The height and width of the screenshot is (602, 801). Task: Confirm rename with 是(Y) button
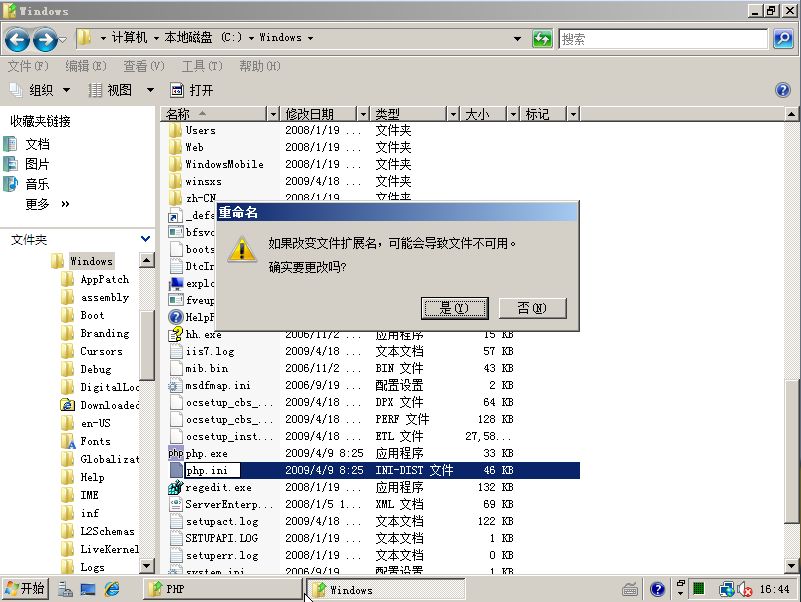point(454,308)
